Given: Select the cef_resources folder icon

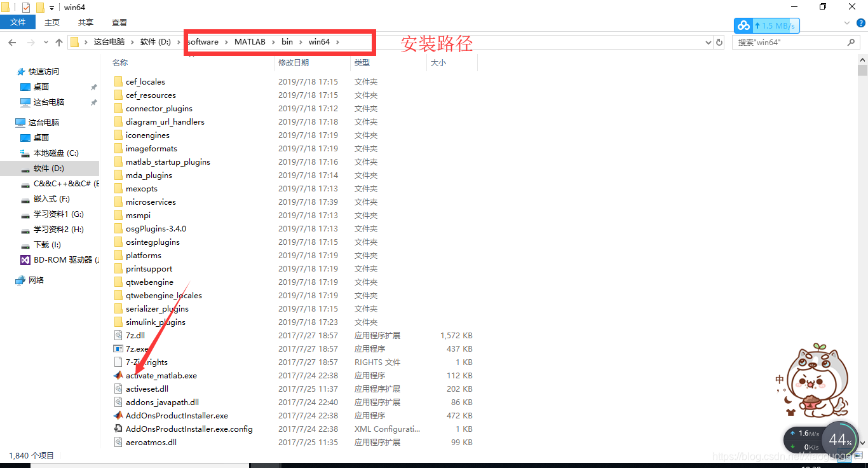Looking at the screenshot, I should pyautogui.click(x=118, y=95).
